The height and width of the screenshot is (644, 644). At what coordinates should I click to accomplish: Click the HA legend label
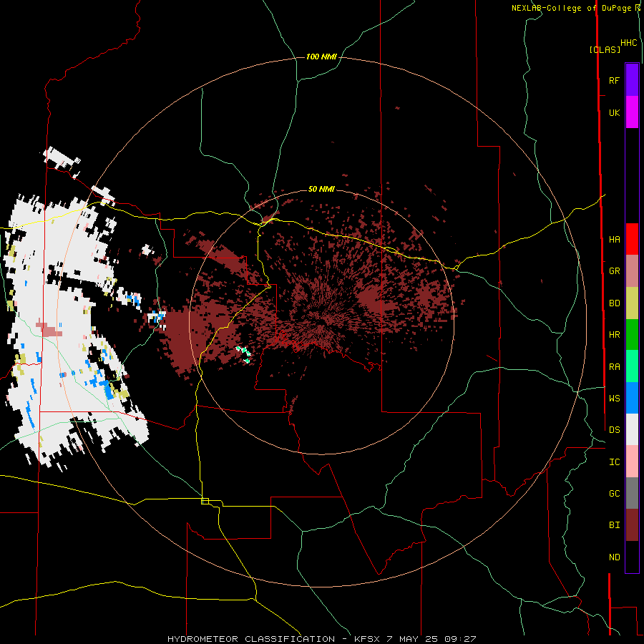(614, 239)
